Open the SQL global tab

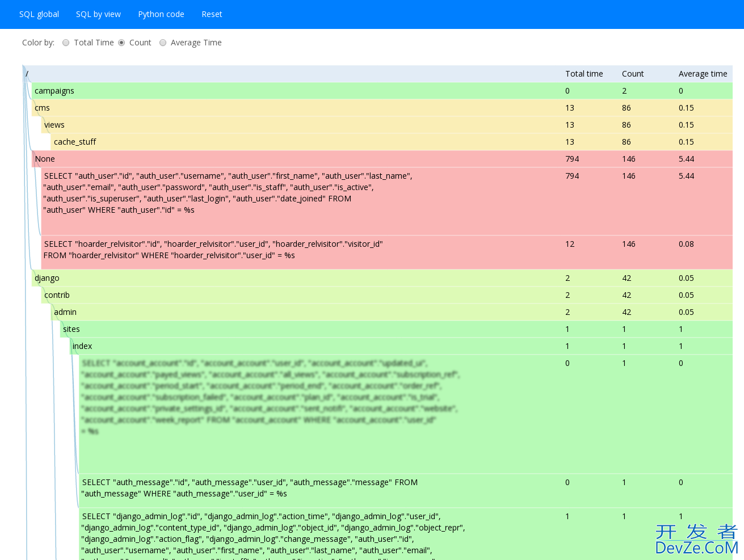(x=39, y=14)
